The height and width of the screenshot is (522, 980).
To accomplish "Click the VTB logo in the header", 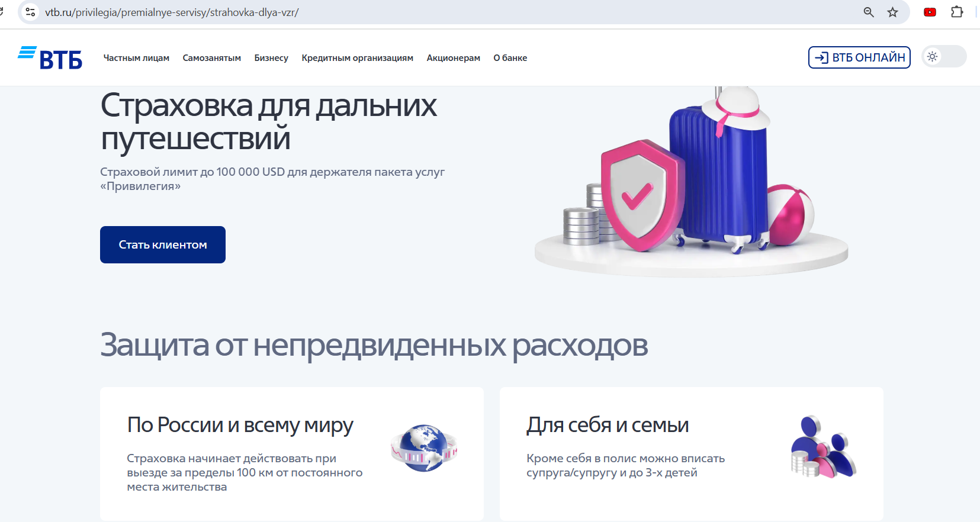I will pos(50,57).
